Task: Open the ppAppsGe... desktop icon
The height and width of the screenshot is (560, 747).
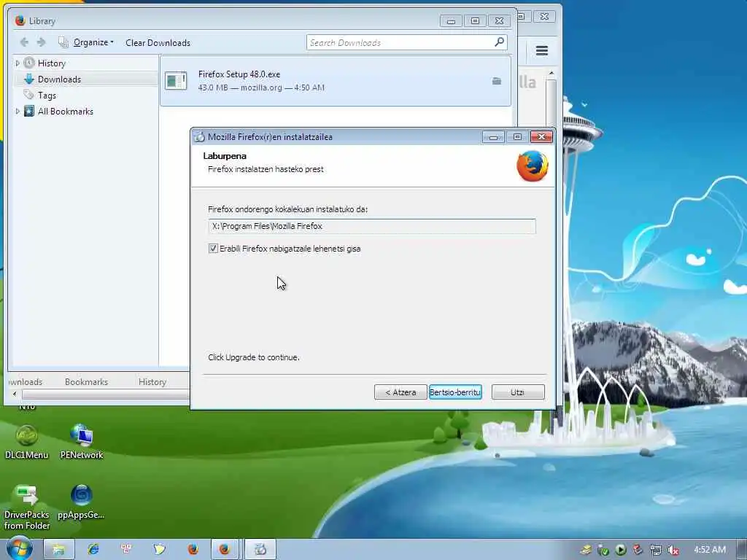Action: [81, 502]
